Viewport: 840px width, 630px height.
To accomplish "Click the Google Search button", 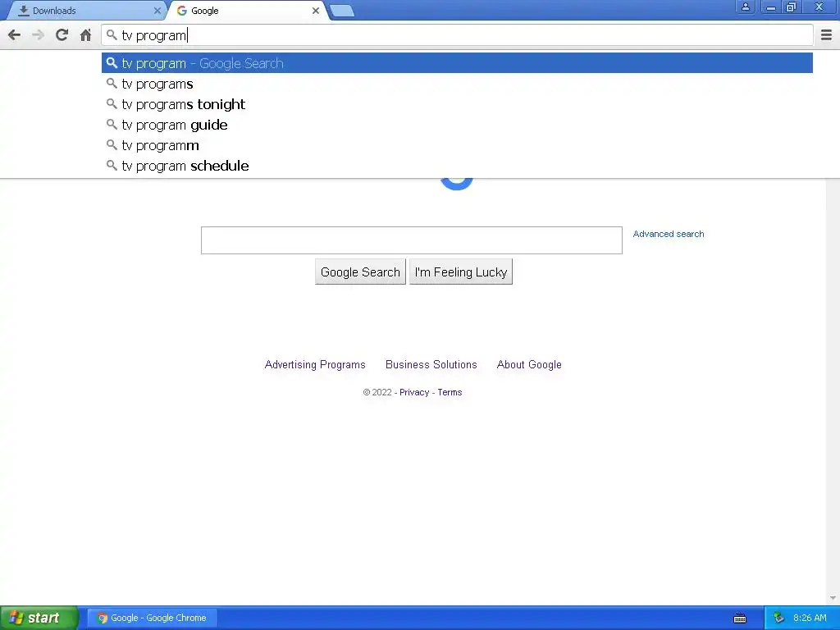I will pyautogui.click(x=361, y=272).
